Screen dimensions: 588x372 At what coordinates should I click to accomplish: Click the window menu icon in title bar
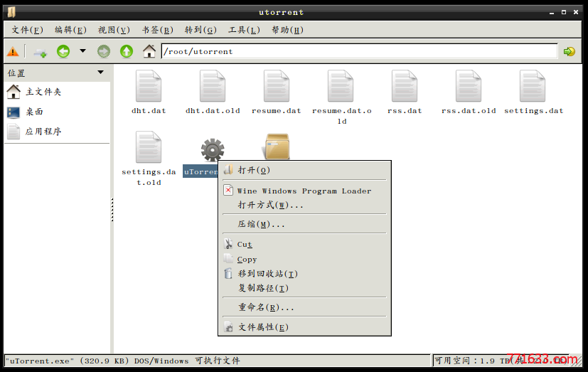click(11, 12)
